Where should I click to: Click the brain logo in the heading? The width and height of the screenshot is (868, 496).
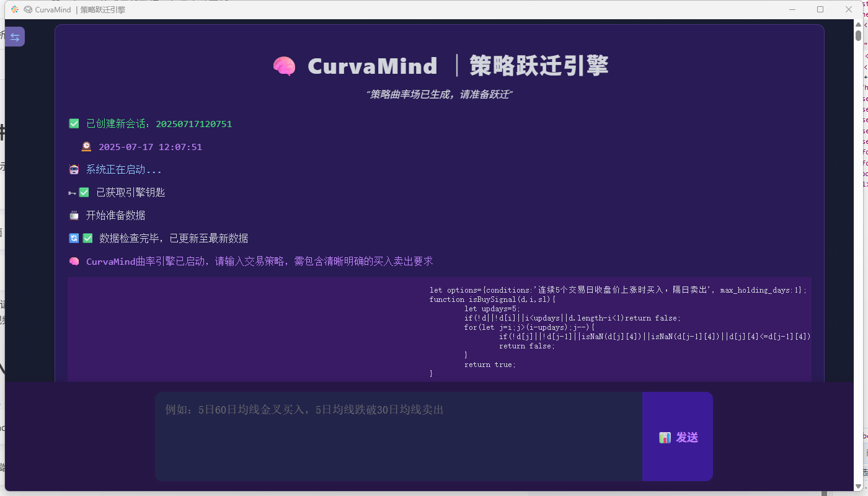284,66
